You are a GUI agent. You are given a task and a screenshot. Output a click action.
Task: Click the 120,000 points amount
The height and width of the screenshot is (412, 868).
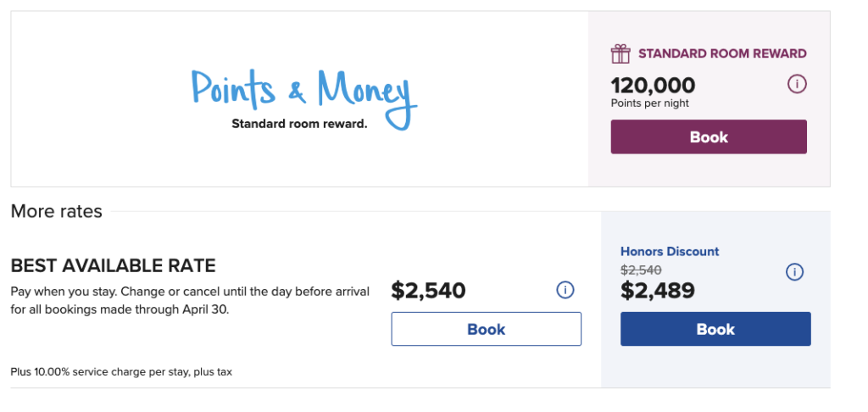tap(653, 85)
